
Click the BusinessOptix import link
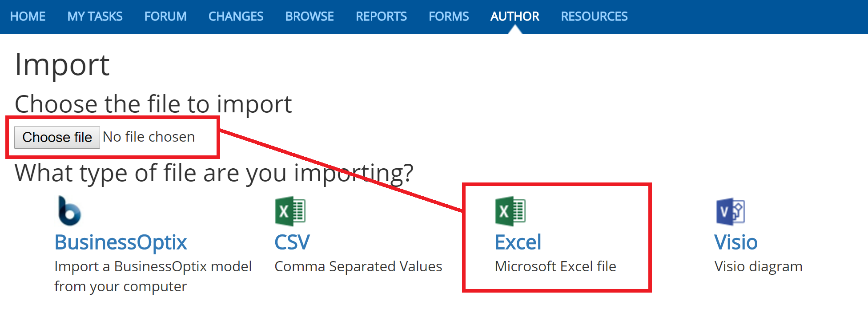click(x=121, y=242)
